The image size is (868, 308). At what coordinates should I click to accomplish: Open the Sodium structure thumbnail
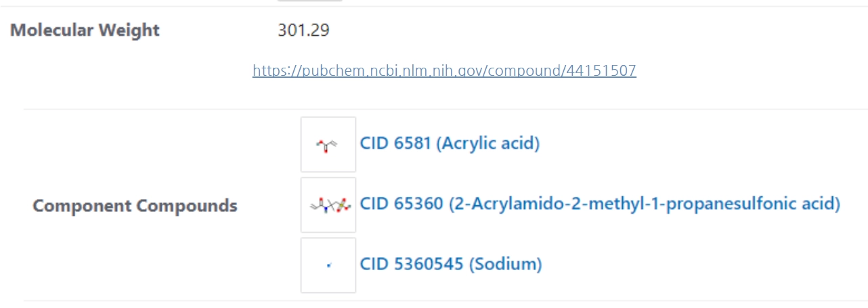[328, 265]
